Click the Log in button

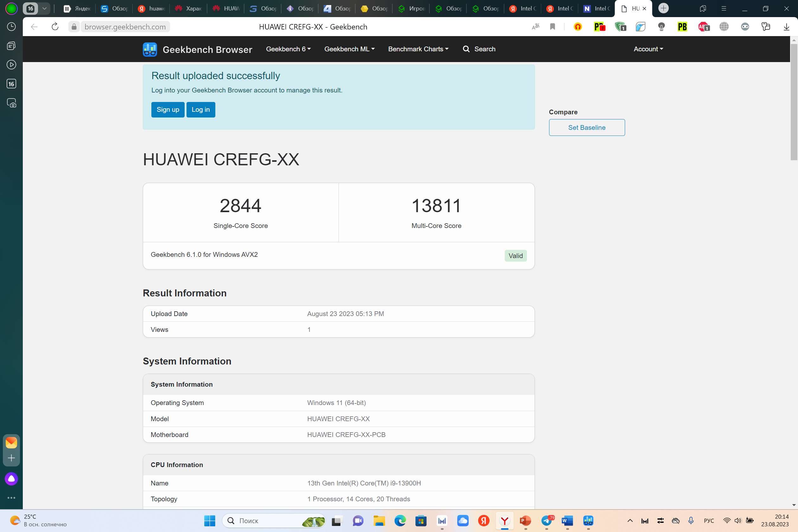(x=200, y=110)
